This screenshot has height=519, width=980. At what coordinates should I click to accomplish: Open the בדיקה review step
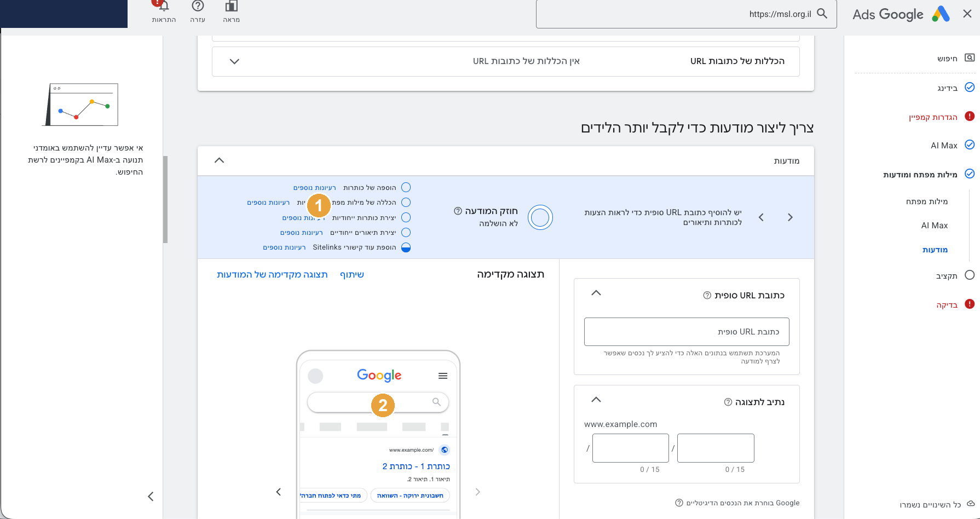947,304
